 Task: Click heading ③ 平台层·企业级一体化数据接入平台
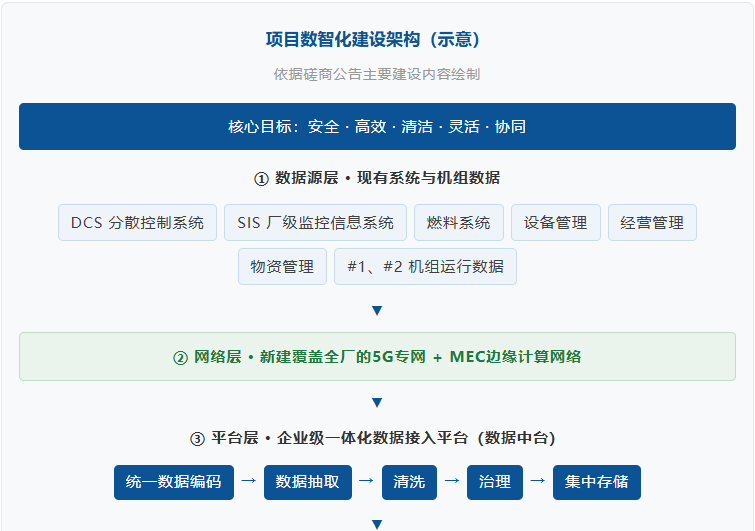point(373,438)
